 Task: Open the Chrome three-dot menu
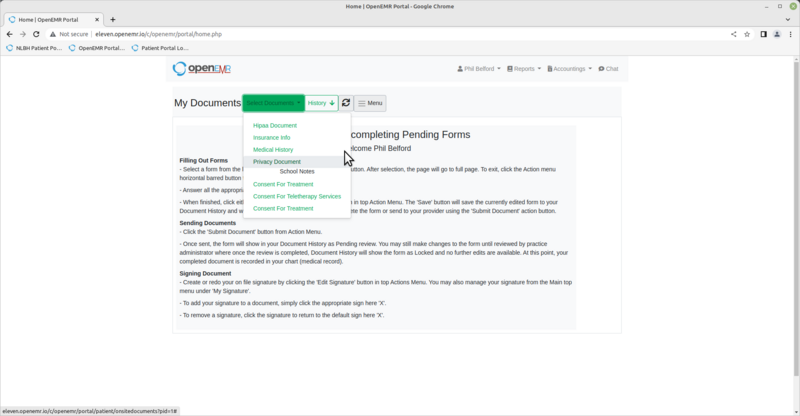click(790, 34)
